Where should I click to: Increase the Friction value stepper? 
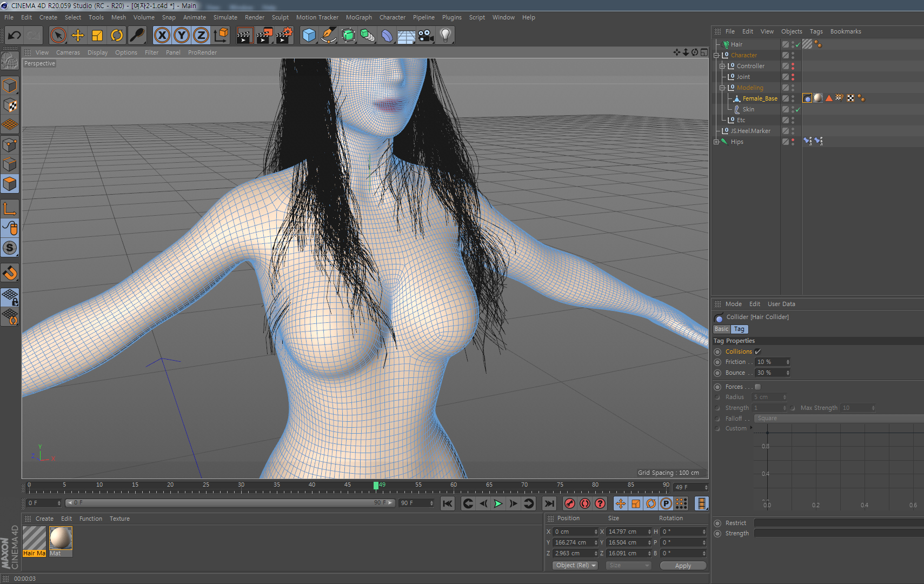[x=788, y=360]
